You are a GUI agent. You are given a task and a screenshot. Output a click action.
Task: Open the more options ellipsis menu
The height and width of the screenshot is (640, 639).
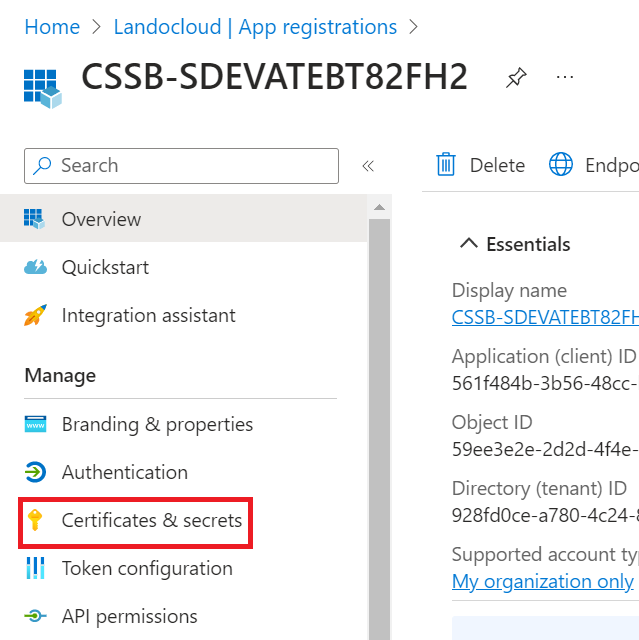coord(565,77)
